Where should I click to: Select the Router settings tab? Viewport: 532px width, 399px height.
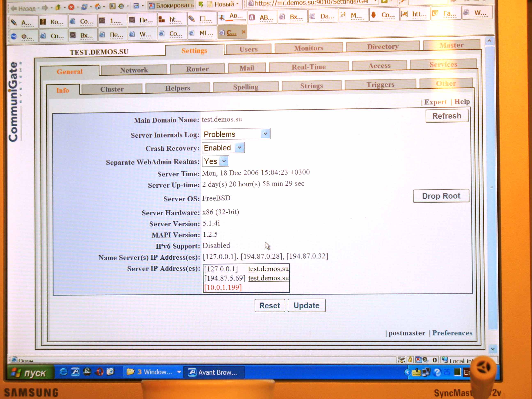(197, 69)
